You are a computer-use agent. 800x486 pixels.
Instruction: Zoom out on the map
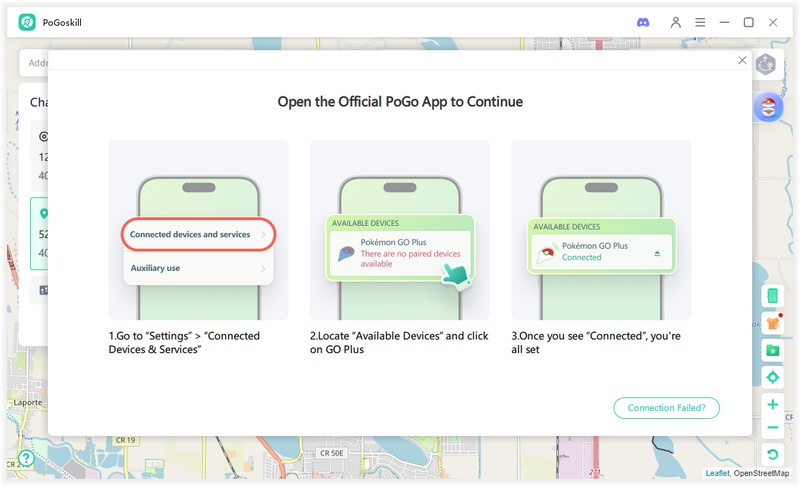click(x=772, y=428)
